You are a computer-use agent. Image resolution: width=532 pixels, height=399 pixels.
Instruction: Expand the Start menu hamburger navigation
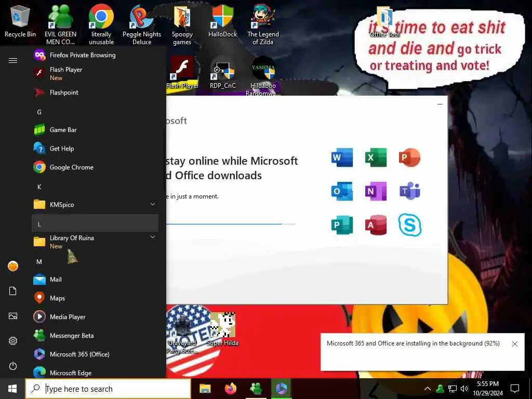click(13, 60)
